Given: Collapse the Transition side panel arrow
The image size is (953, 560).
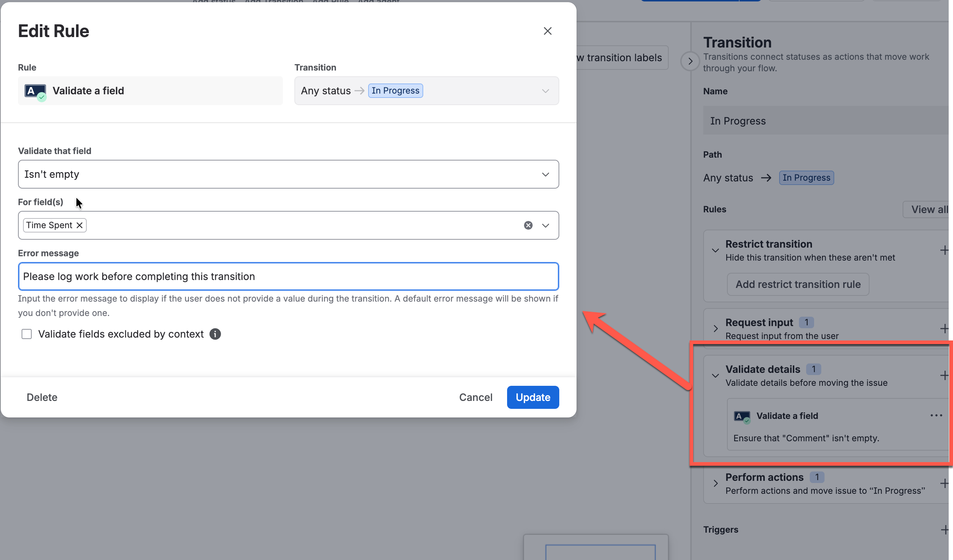Looking at the screenshot, I should click(690, 61).
